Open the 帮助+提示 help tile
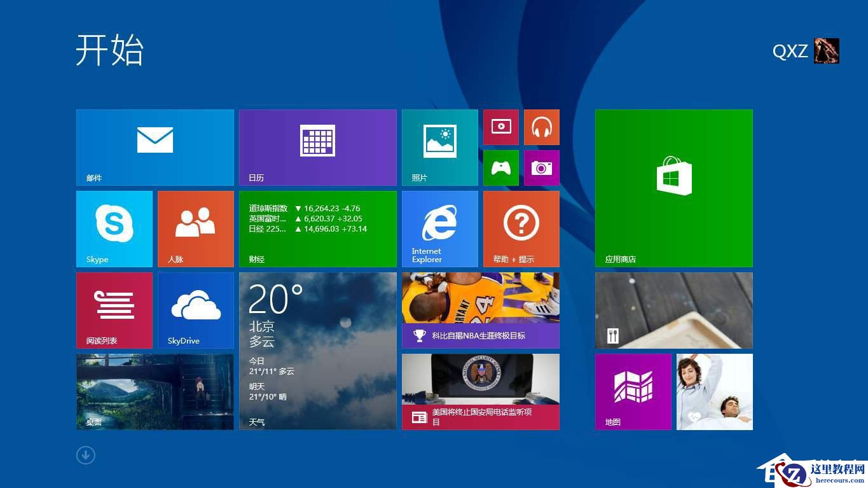 tap(521, 228)
